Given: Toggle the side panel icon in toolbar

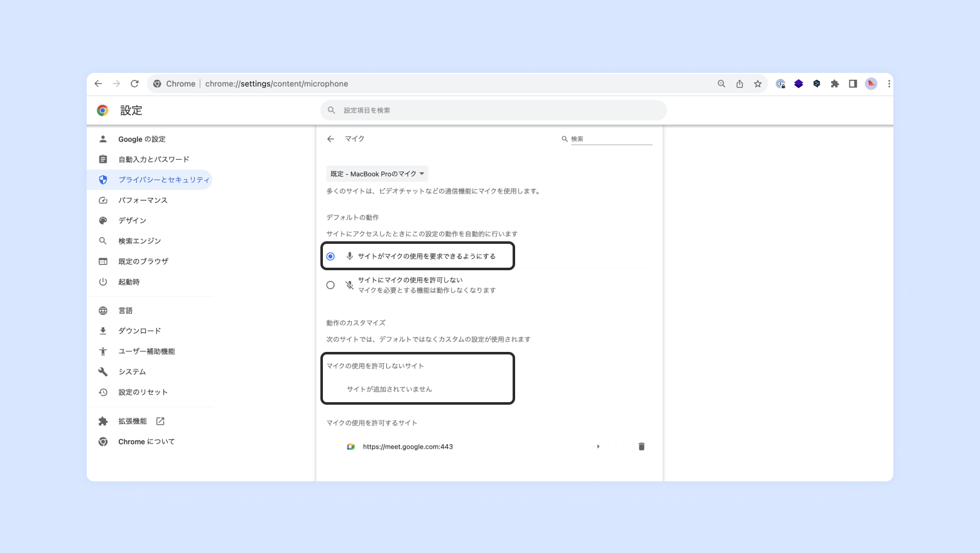Looking at the screenshot, I should coord(852,84).
